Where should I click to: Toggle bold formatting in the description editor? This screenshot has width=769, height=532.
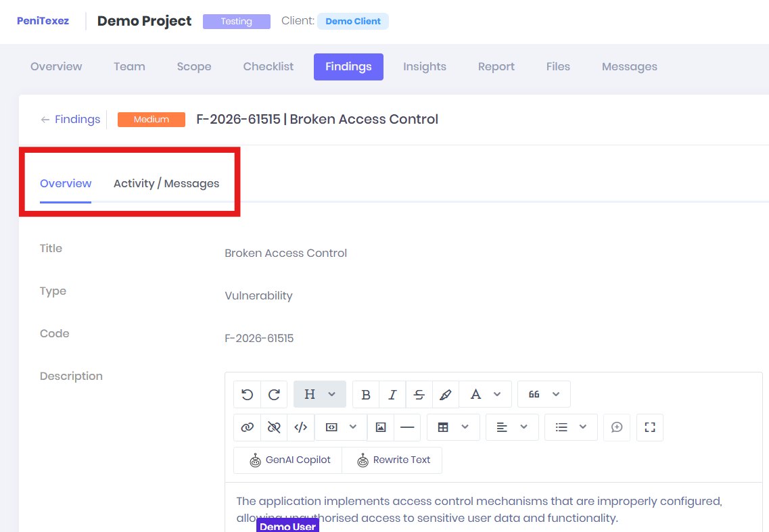366,394
